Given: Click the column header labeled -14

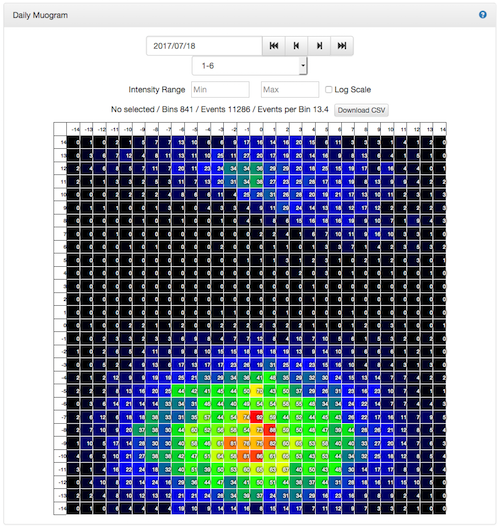Looking at the screenshot, I should pyautogui.click(x=74, y=129).
